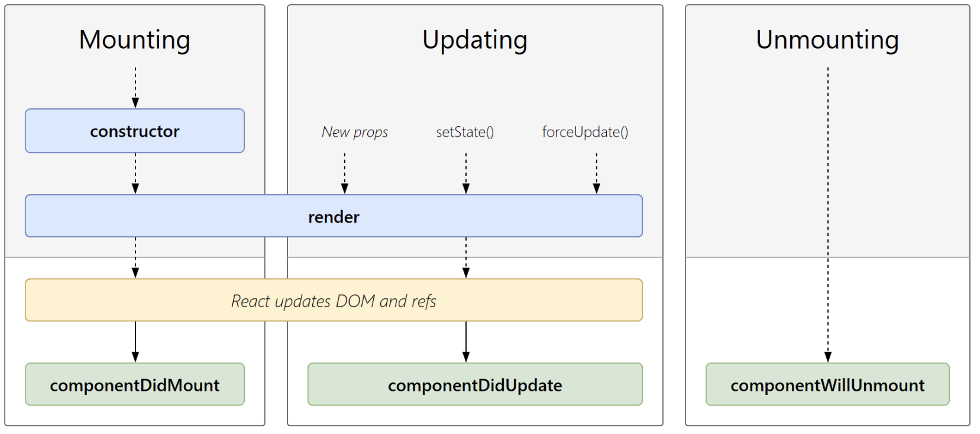
Task: Click the forceUpdate() trigger label
Action: (x=585, y=132)
